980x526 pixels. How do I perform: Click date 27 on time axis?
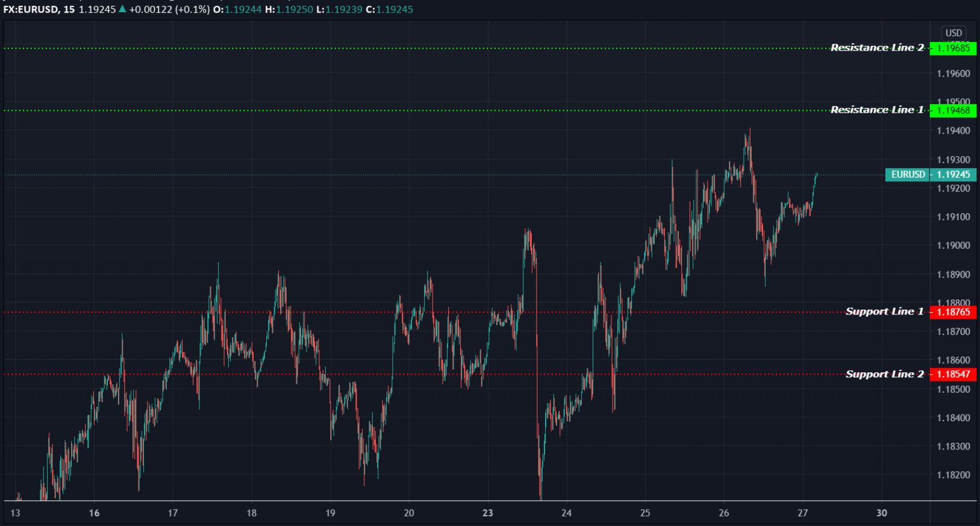click(x=802, y=513)
